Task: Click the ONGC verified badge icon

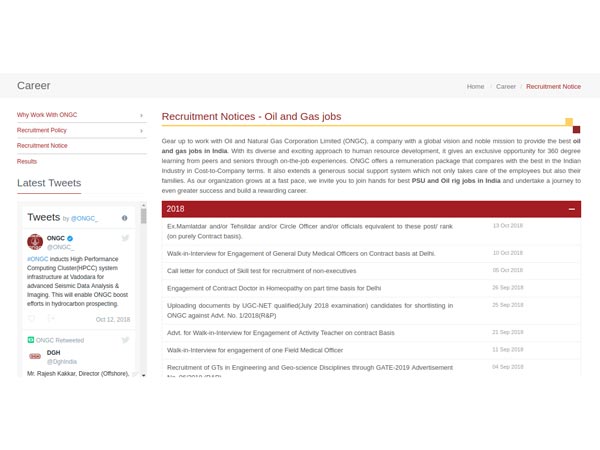Action: coord(70,238)
